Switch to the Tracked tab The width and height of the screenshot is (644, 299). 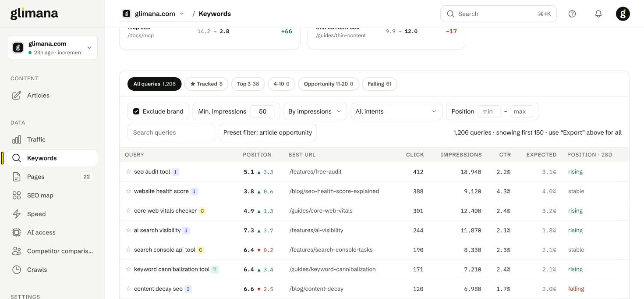206,84
